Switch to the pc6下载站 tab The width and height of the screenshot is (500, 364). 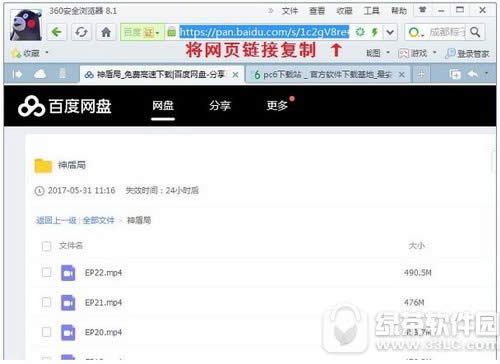[328, 75]
